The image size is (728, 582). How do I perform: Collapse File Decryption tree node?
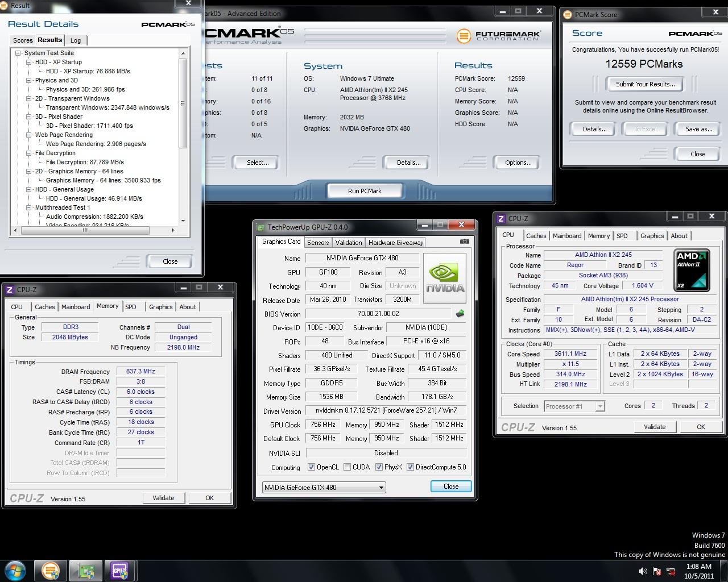point(29,153)
